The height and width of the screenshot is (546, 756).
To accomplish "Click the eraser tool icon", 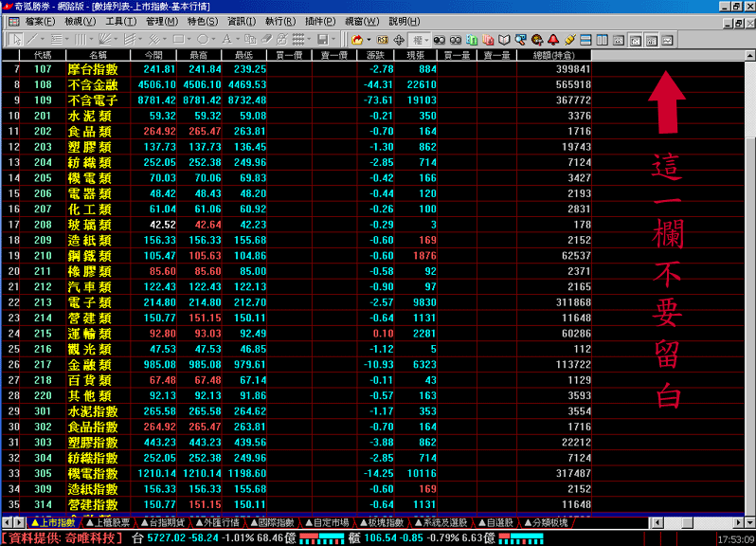I will click(267, 39).
